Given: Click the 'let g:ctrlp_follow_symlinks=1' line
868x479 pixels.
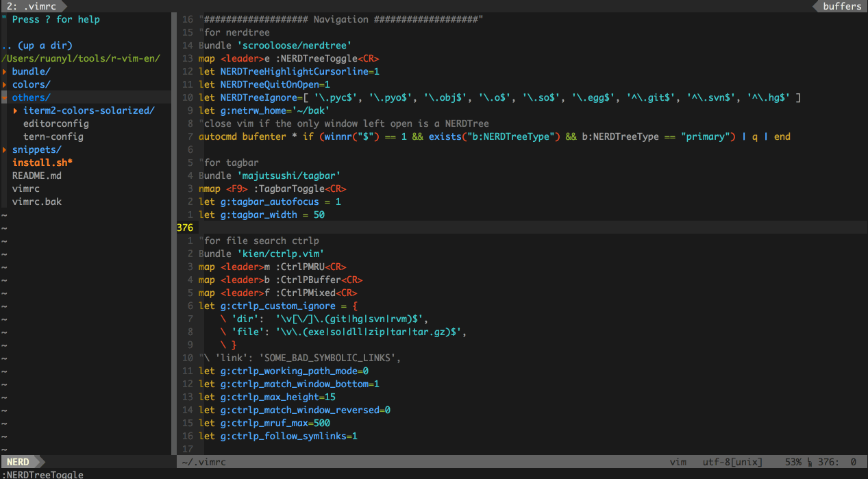Looking at the screenshot, I should [278, 436].
